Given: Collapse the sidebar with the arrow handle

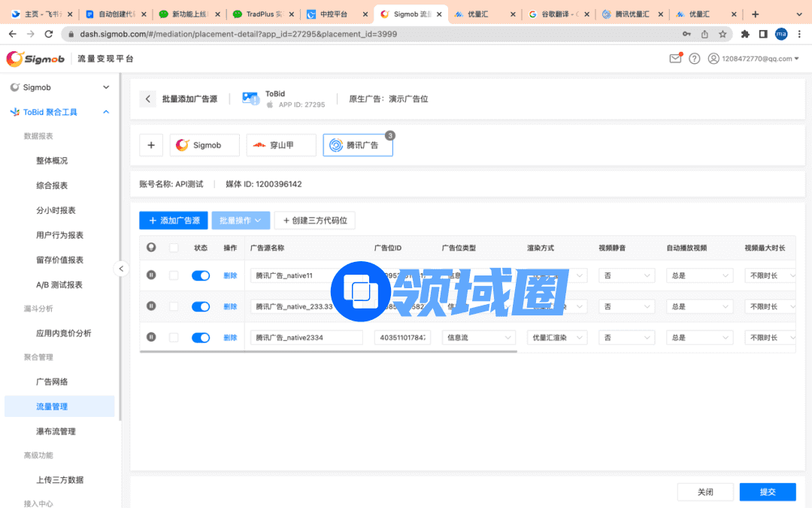Looking at the screenshot, I should 121,269.
